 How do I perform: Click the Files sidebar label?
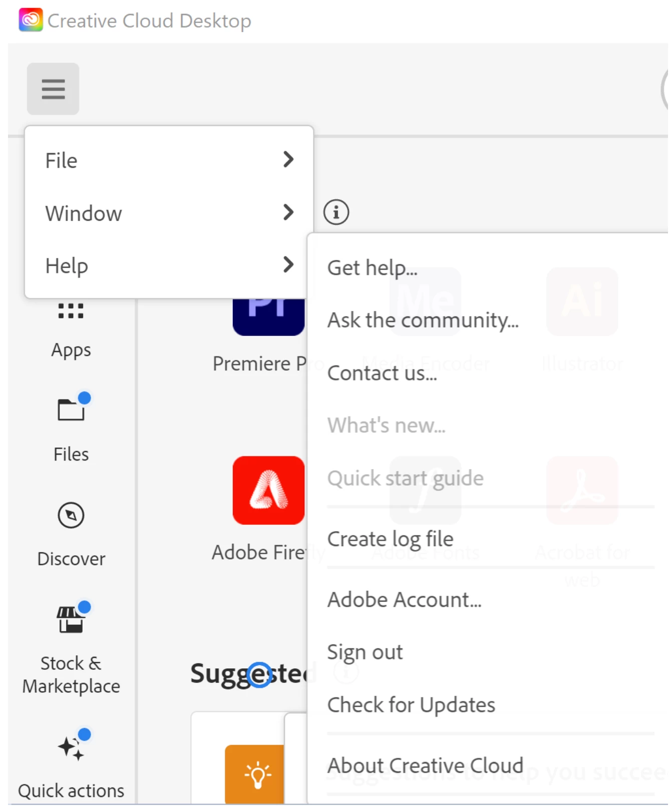[x=71, y=454]
